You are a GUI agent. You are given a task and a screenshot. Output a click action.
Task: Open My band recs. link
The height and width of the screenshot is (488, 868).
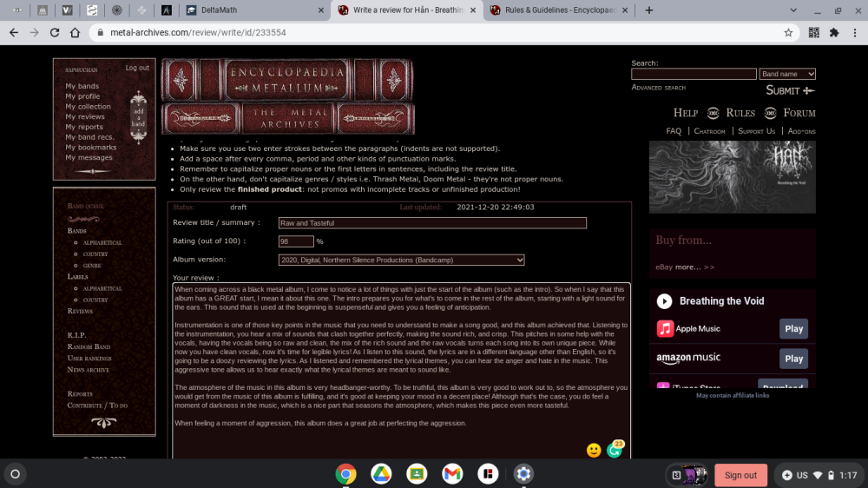coord(89,137)
